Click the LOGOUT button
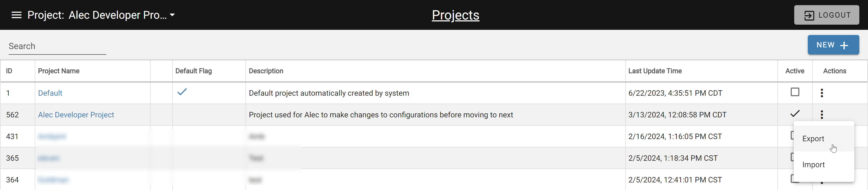The width and height of the screenshot is (868, 190). (x=826, y=15)
